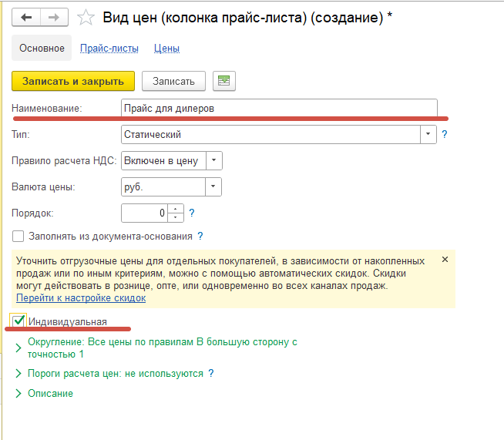Go back with the left arrow button

pos(26,17)
